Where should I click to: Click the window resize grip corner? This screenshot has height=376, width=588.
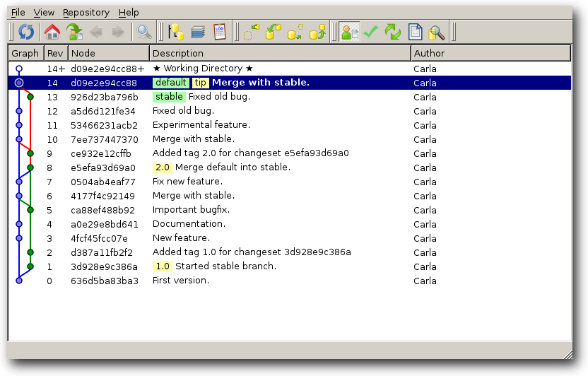[x=568, y=354]
